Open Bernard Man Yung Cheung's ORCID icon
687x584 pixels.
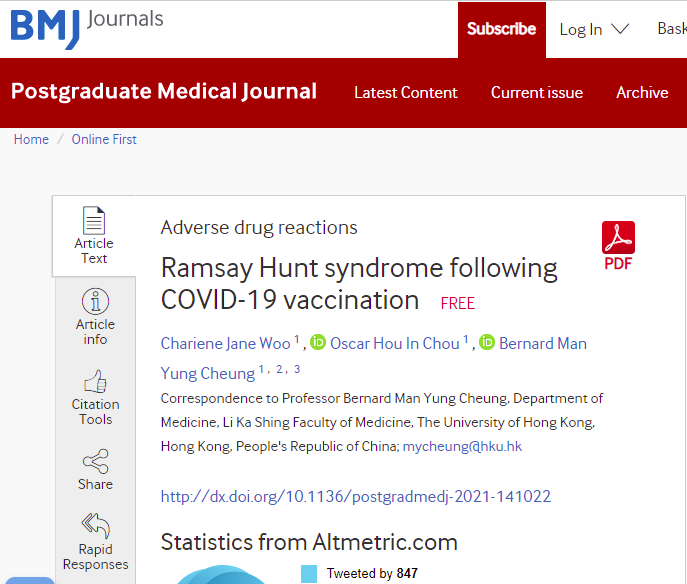487,342
